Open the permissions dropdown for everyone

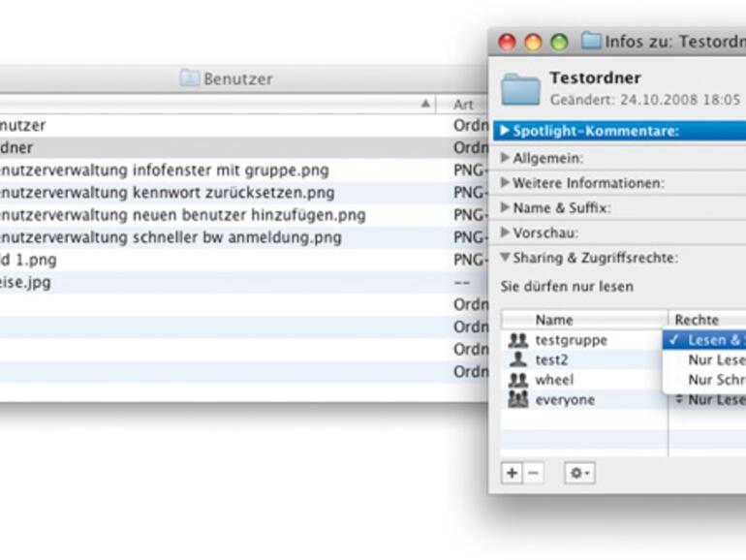pyautogui.click(x=709, y=400)
